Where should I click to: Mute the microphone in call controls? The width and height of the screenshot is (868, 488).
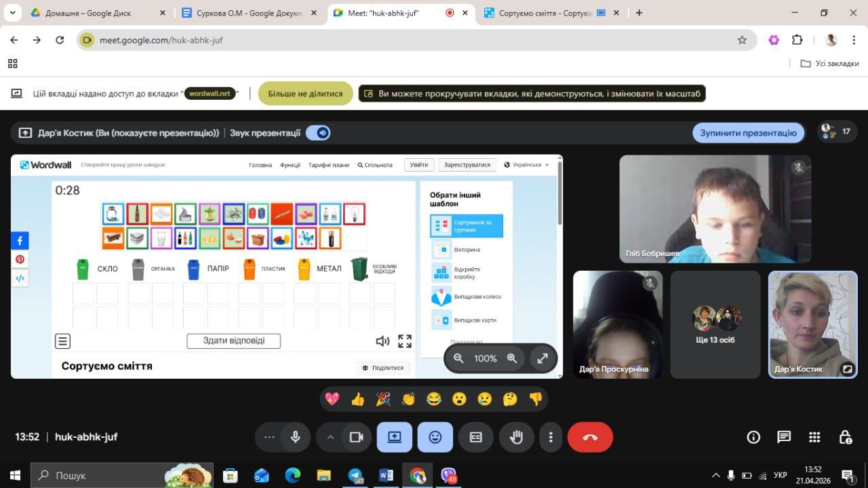[x=295, y=437]
